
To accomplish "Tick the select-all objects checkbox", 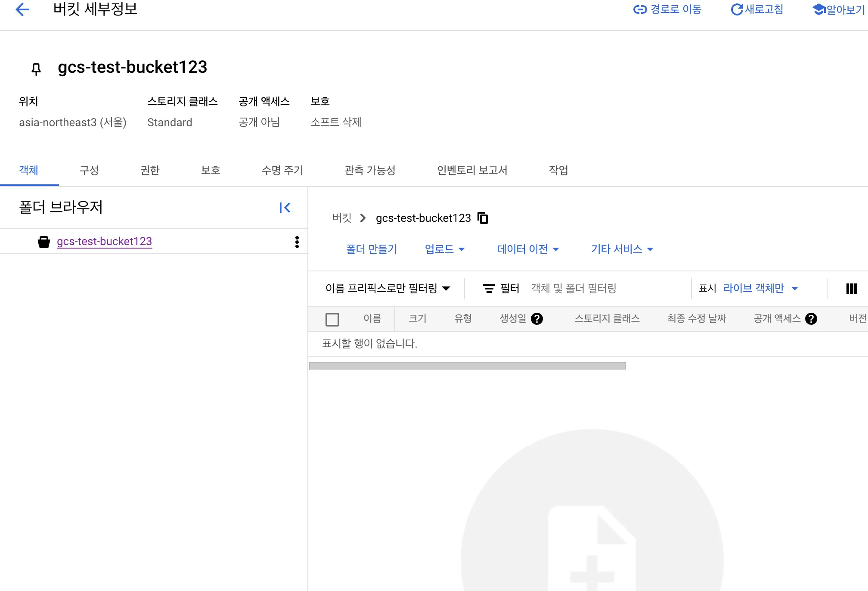I will 332,319.
